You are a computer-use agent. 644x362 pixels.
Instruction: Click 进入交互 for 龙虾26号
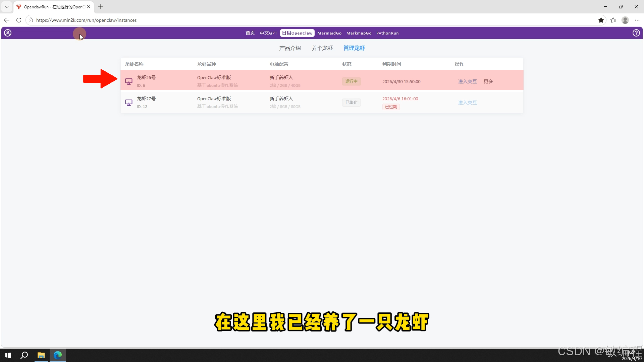(467, 81)
